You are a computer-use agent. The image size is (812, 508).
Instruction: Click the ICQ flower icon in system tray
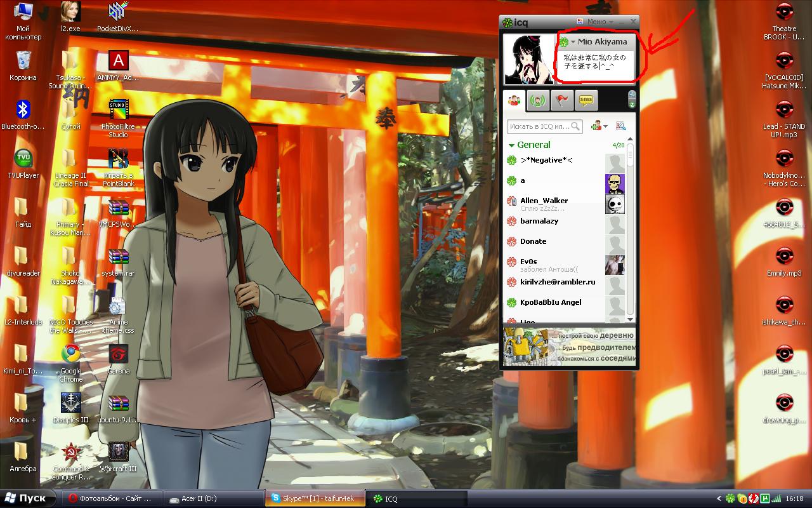click(x=731, y=498)
